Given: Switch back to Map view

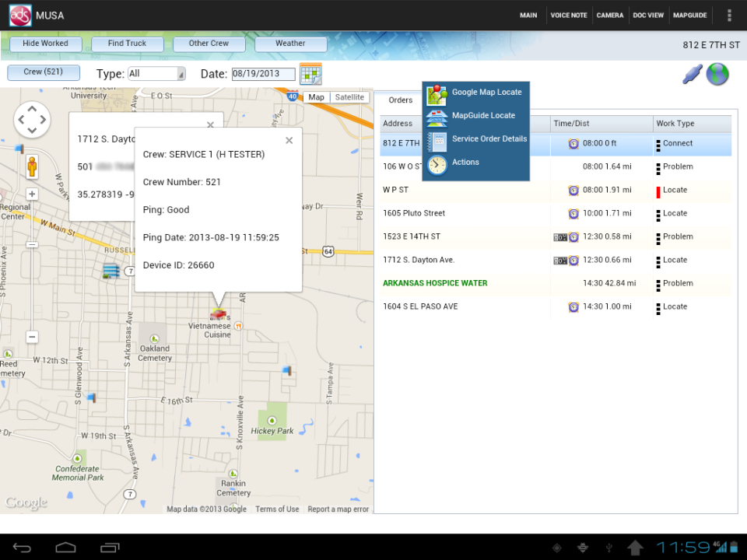Looking at the screenshot, I should click(x=316, y=97).
